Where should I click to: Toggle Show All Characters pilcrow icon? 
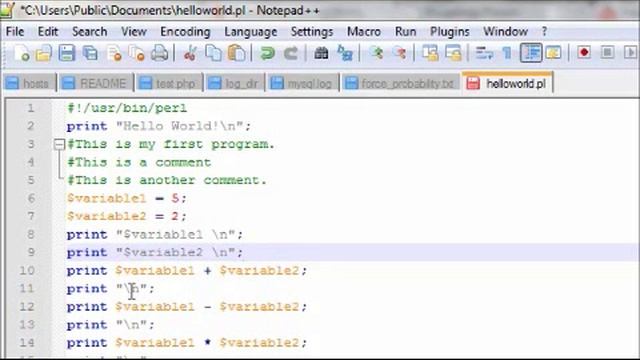507,53
